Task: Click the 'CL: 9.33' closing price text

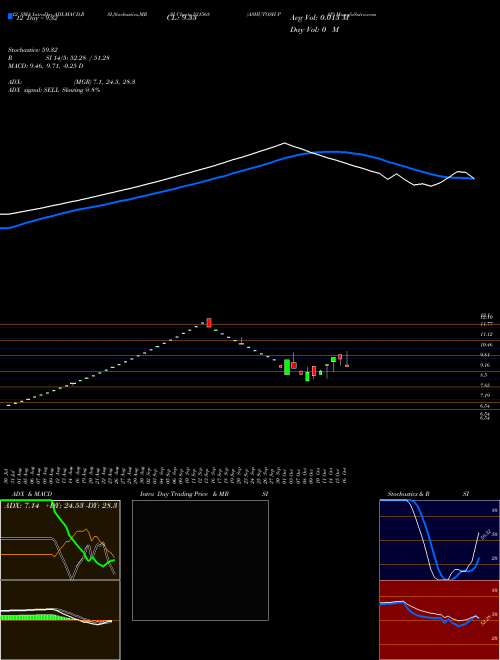Action: [x=181, y=18]
